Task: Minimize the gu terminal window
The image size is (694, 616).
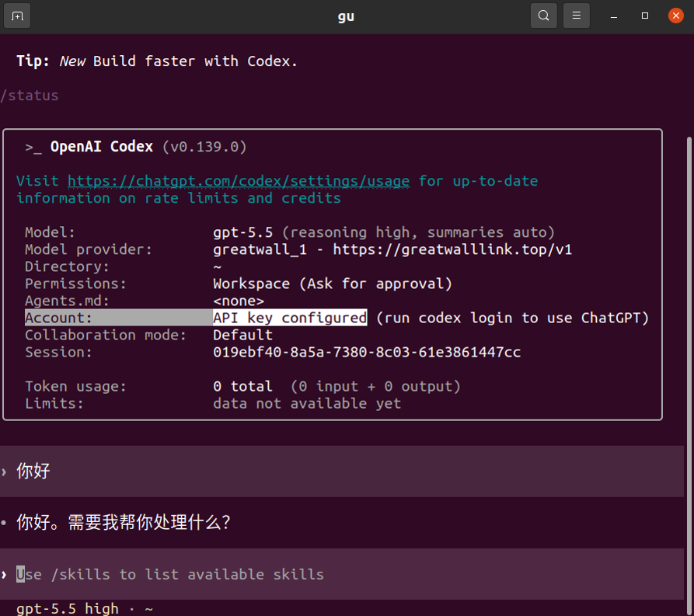Action: tap(613, 16)
